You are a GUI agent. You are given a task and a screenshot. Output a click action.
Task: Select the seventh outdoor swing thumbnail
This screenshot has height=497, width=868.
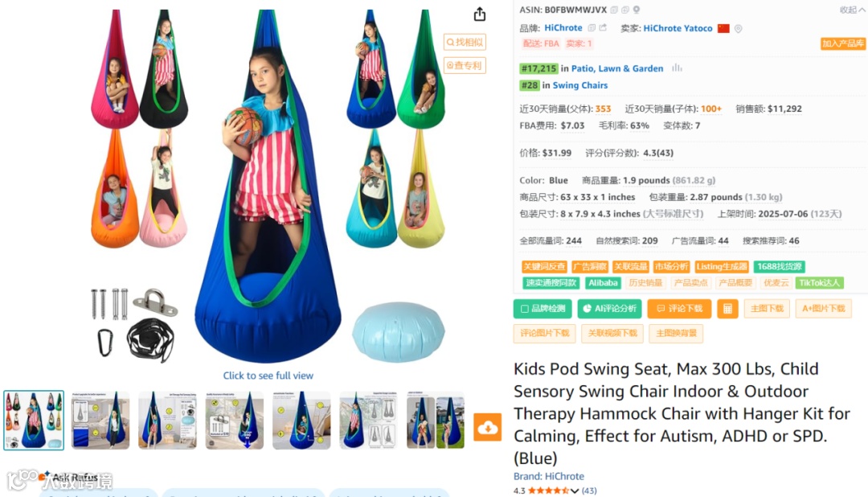coord(435,421)
